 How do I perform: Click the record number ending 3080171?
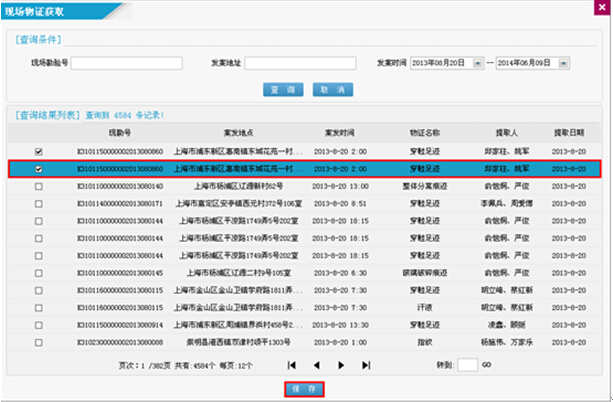pyautogui.click(x=120, y=204)
